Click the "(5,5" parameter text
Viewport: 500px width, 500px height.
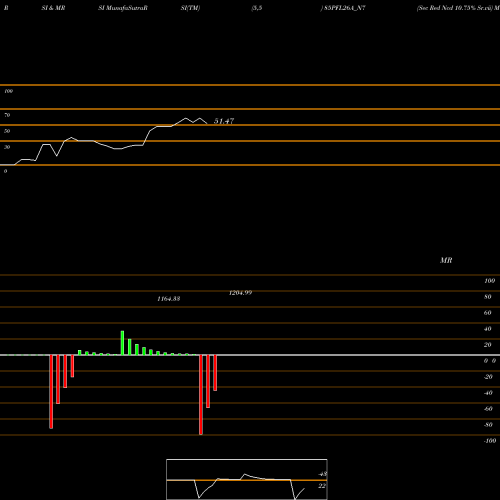tap(257, 8)
